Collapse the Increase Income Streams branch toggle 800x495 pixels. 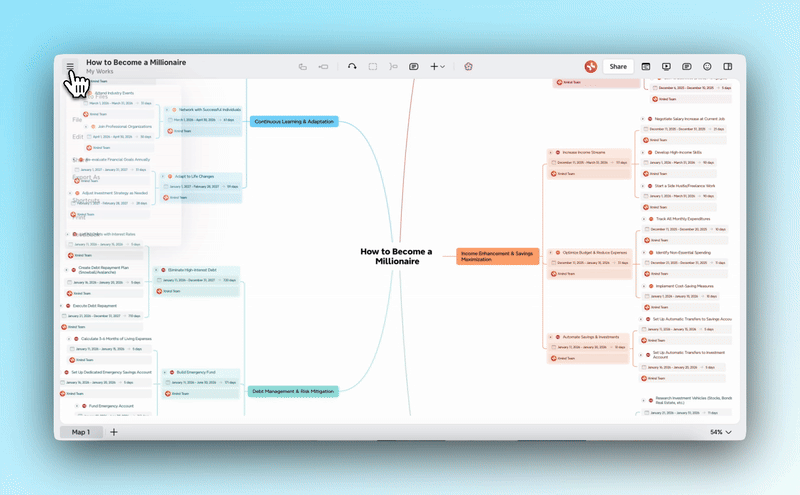[549, 153]
